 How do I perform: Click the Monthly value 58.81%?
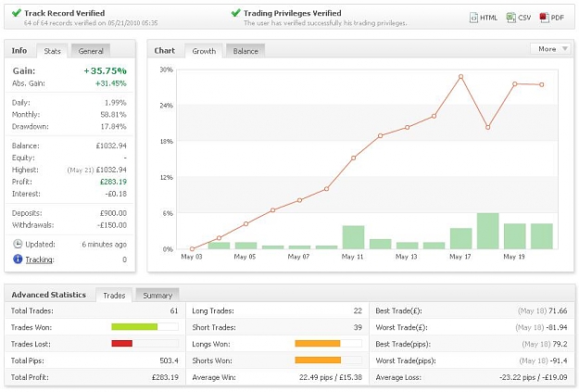113,115
